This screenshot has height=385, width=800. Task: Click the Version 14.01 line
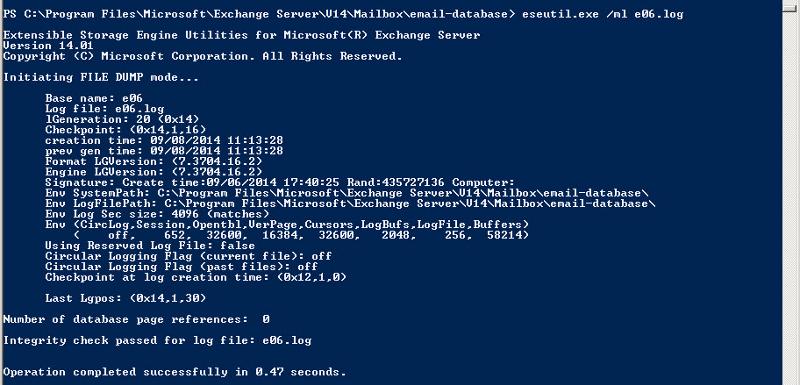pyautogui.click(x=41, y=45)
